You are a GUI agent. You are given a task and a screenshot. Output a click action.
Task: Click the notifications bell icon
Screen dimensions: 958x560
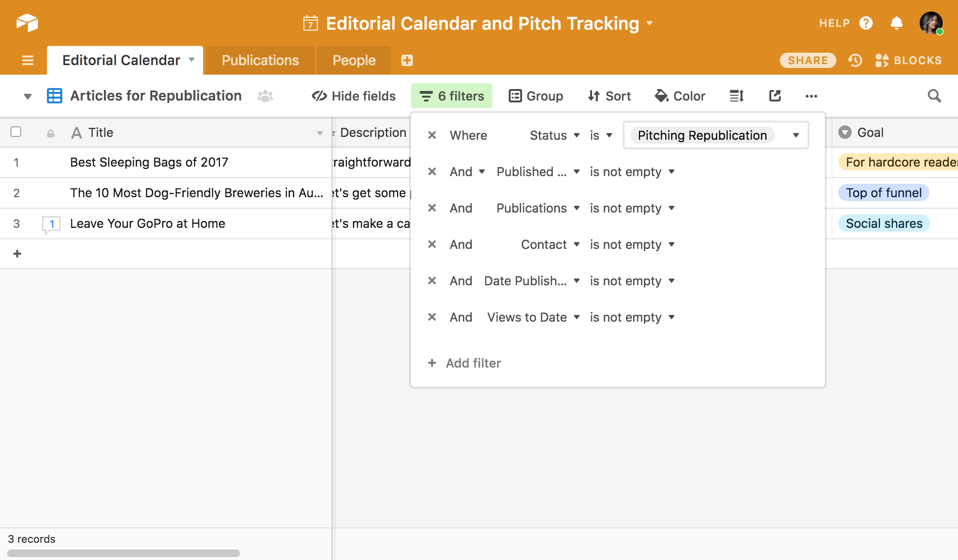pos(896,23)
